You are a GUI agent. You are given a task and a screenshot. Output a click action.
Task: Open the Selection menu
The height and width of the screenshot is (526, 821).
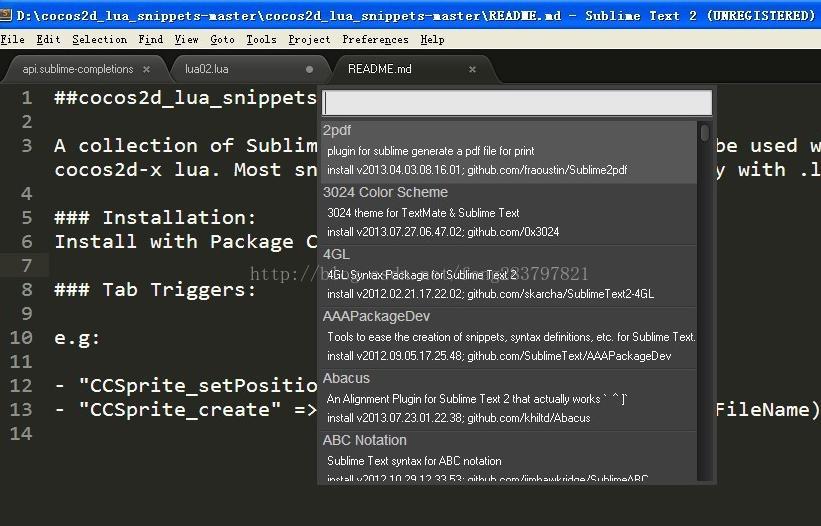pyautogui.click(x=99, y=39)
